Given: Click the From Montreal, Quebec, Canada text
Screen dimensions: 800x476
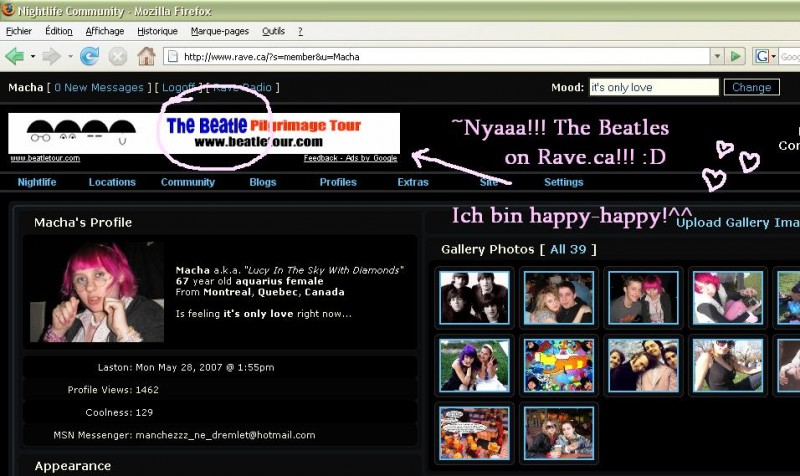Looking at the screenshot, I should pos(260,292).
